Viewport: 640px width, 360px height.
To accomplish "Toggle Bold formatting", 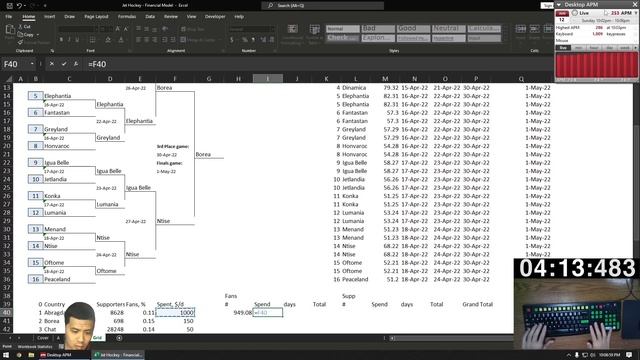I will 61,40.
